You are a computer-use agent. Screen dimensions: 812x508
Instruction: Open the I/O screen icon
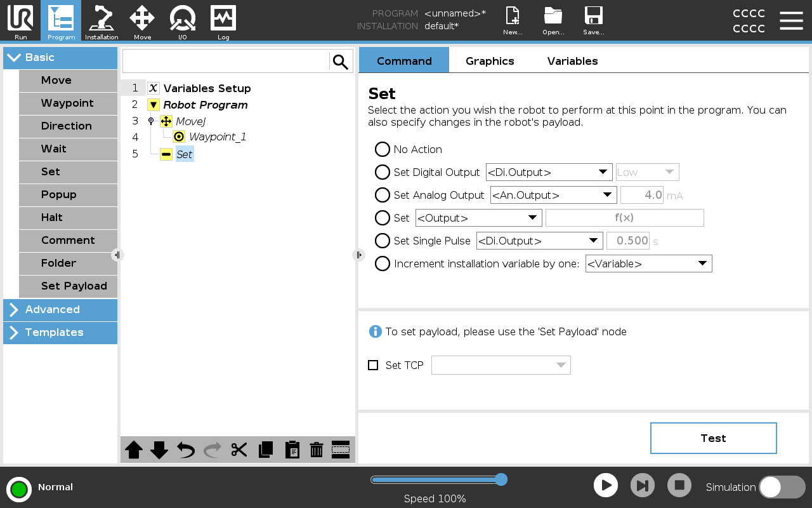(x=182, y=21)
